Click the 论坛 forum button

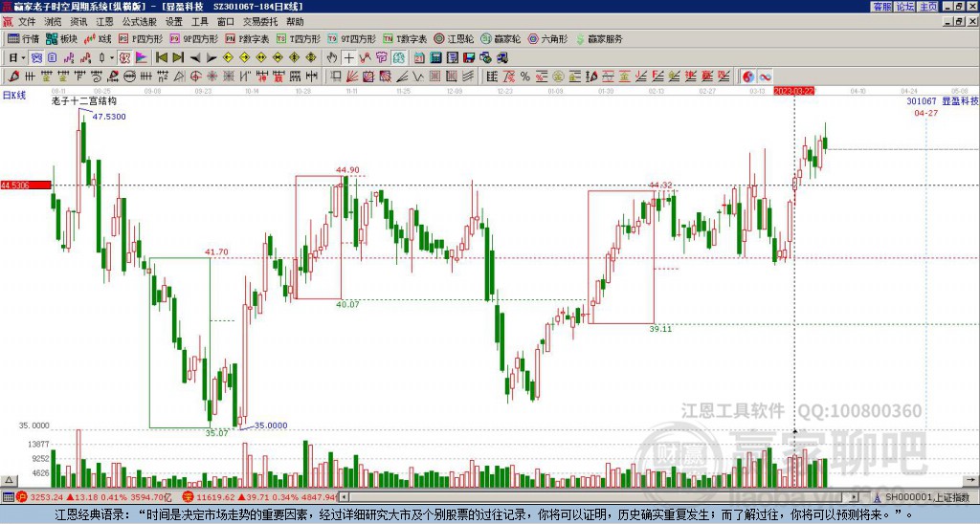(905, 7)
